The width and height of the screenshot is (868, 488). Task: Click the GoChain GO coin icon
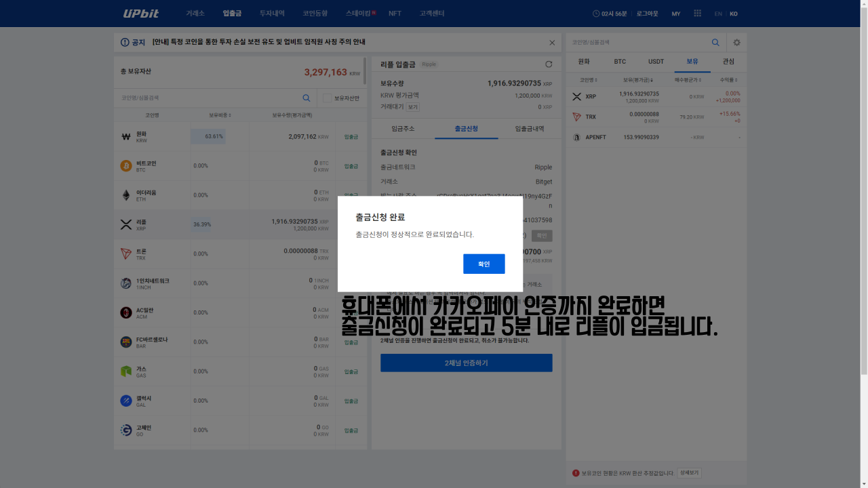pyautogui.click(x=125, y=430)
